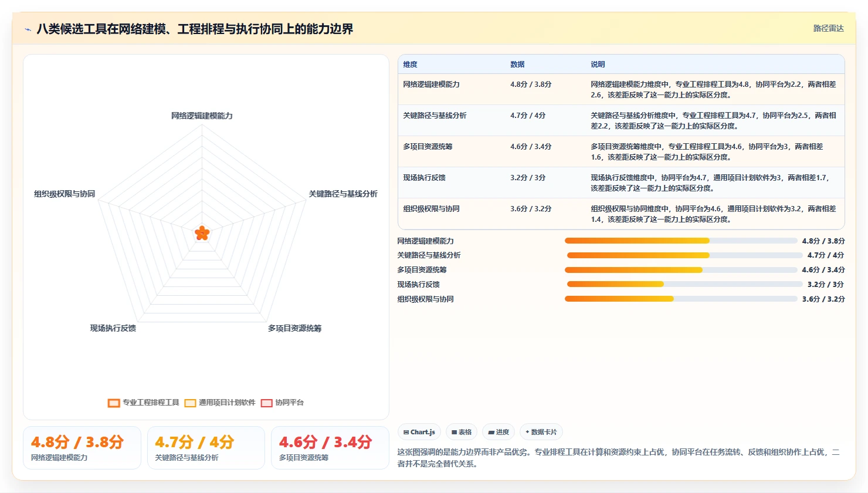Open the 4.6分 / 3.4分 多项目资源统筹 data card
This screenshot has width=868, height=493.
pyautogui.click(x=330, y=448)
